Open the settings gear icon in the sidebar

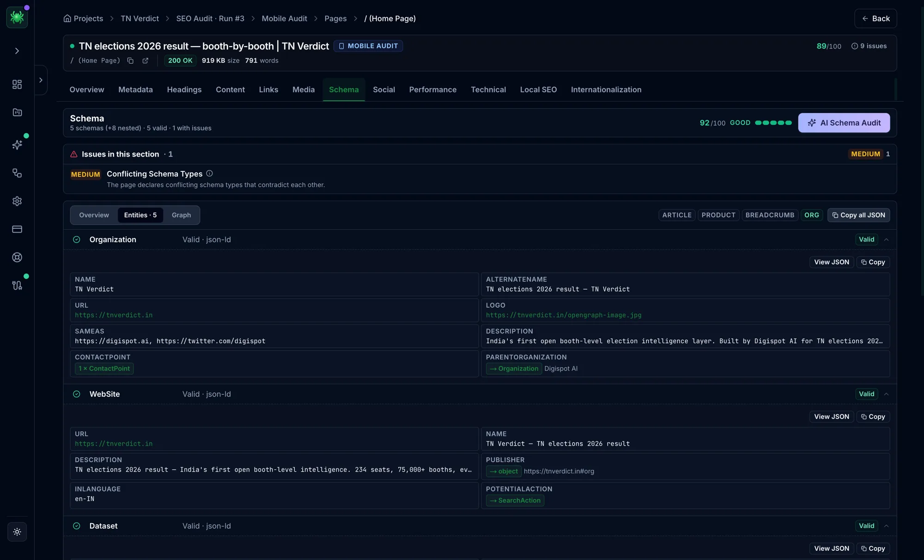[17, 201]
